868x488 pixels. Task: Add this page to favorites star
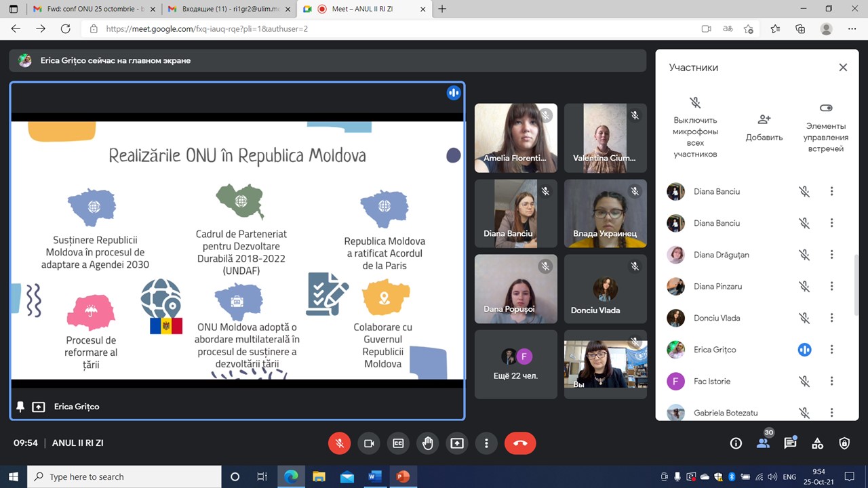(x=749, y=28)
